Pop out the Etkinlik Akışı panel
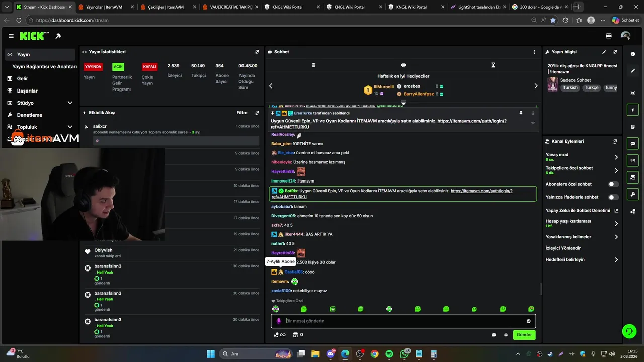Screen dimensions: 644x362 pos(257,113)
